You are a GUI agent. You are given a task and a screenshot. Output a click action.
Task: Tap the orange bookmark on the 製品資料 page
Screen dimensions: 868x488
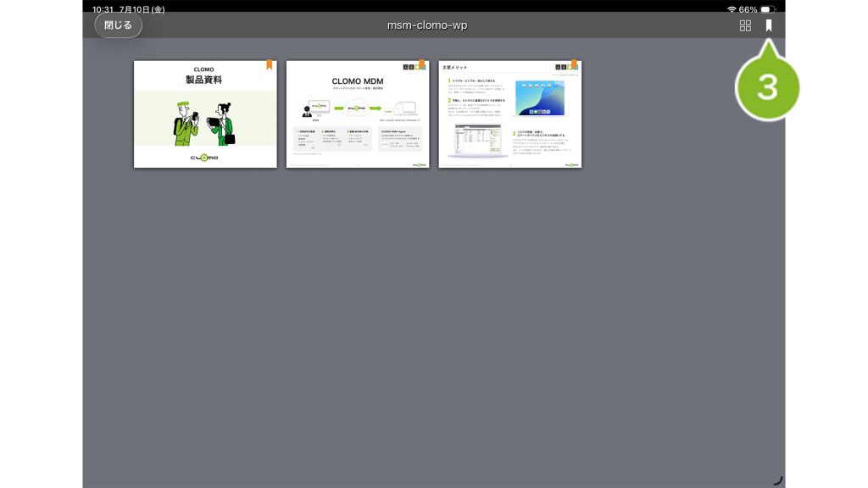click(269, 64)
